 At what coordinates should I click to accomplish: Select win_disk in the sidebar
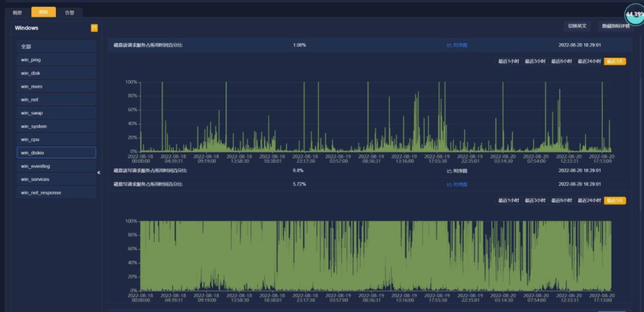tap(56, 73)
